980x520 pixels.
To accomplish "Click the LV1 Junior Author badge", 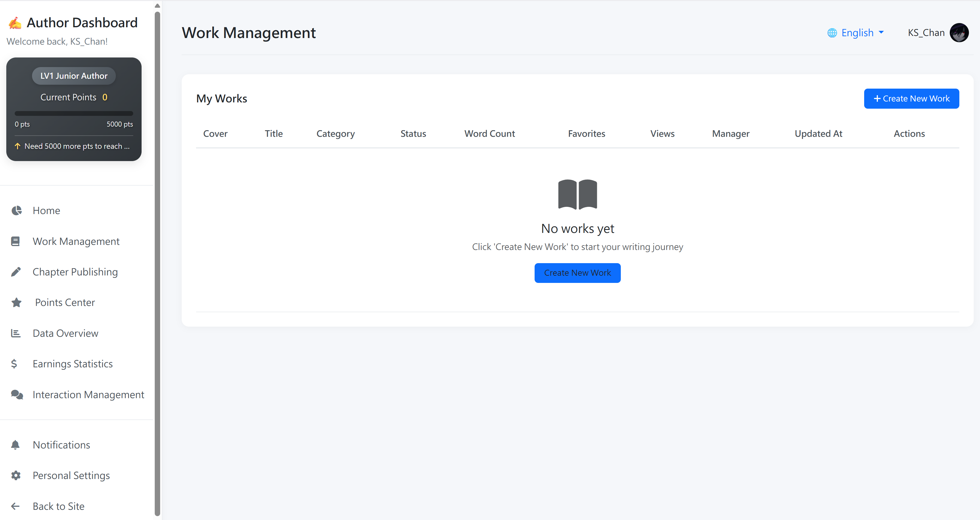I will pyautogui.click(x=74, y=76).
